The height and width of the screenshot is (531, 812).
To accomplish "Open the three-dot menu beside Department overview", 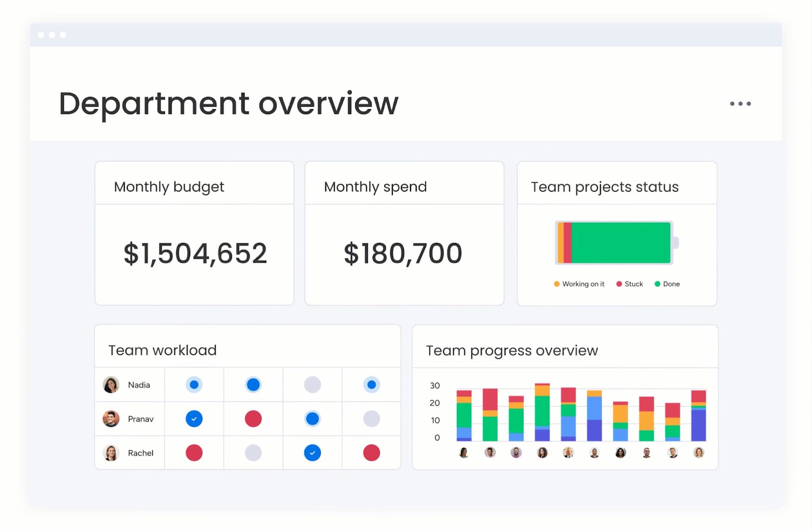I will coord(740,103).
